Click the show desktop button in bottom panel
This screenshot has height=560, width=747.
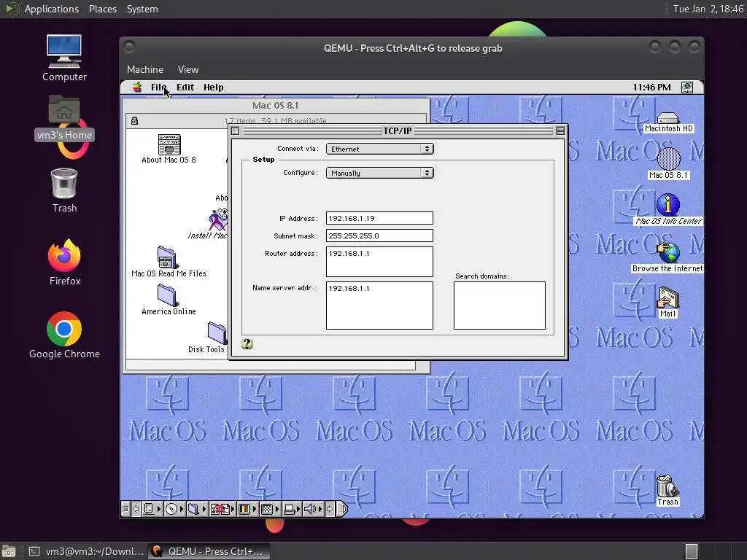click(x=9, y=551)
